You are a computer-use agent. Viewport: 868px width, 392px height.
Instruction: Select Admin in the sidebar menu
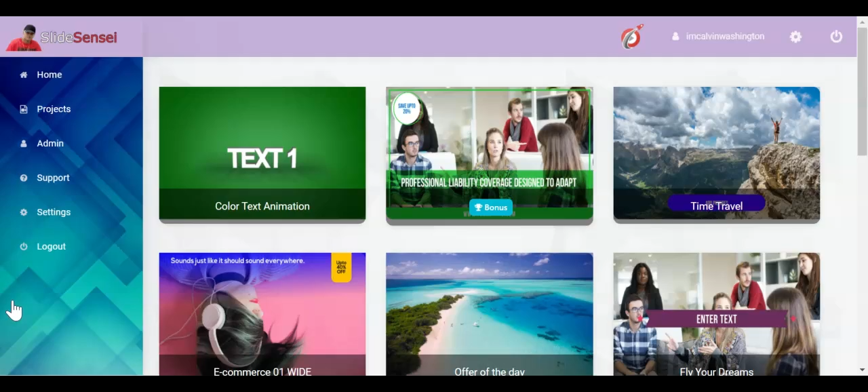[x=50, y=144]
